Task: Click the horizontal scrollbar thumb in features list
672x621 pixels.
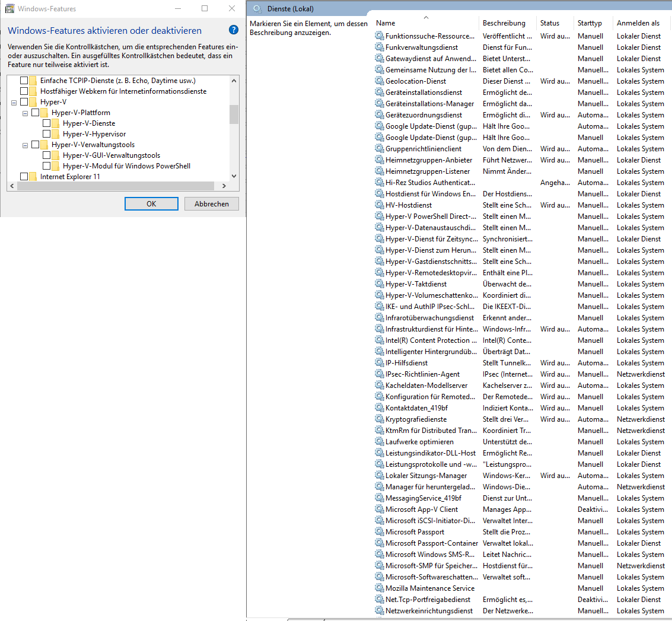Action: coord(115,186)
